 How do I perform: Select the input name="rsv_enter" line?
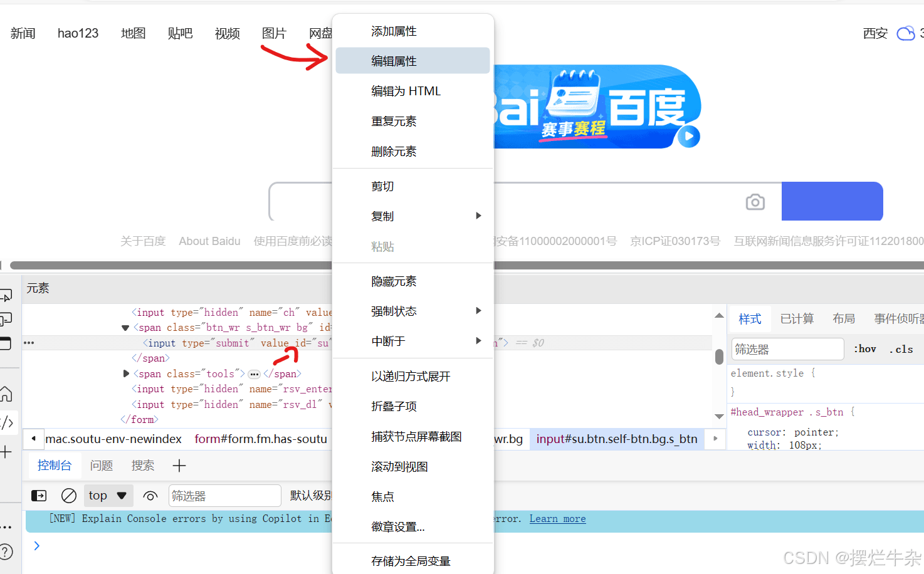pyautogui.click(x=232, y=389)
